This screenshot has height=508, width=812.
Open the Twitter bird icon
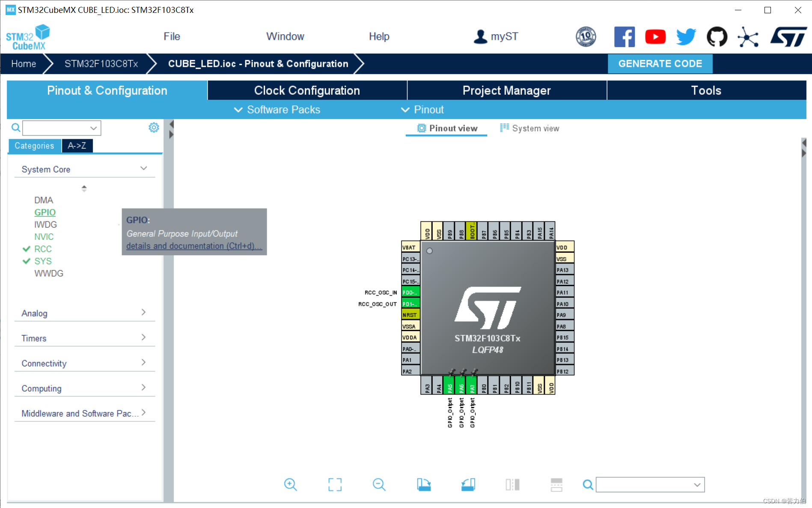point(686,37)
